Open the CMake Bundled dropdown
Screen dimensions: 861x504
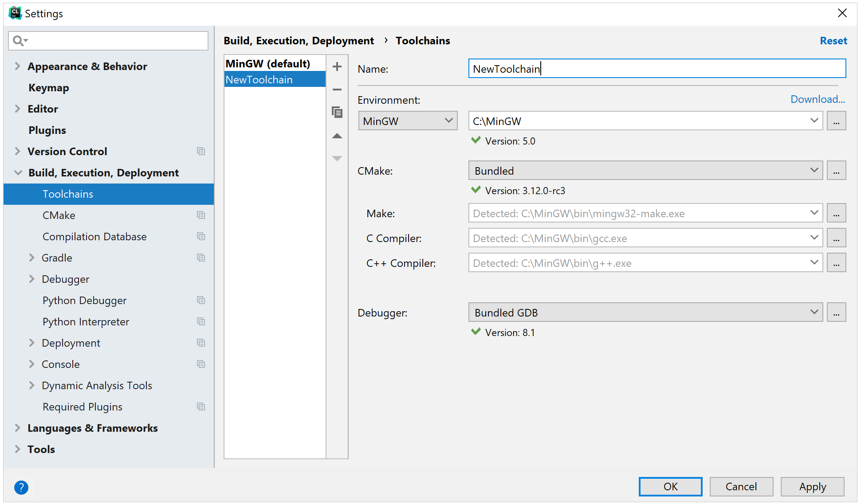coord(645,171)
